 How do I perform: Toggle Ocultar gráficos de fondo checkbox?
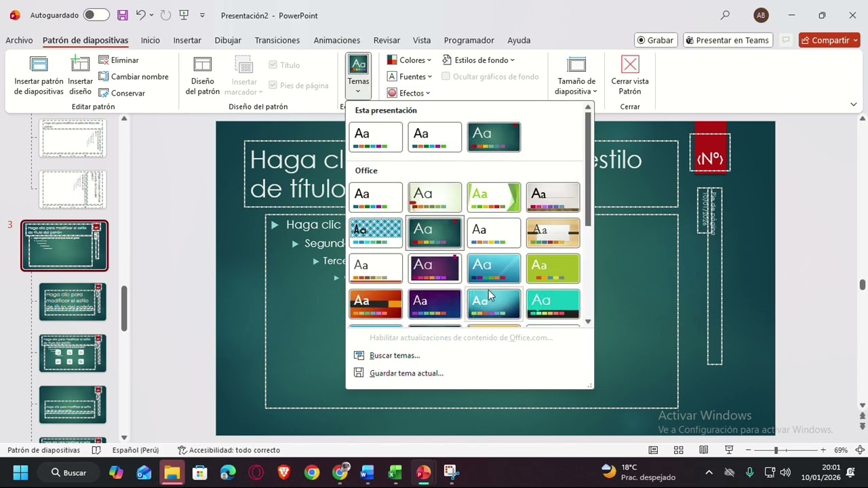coord(446,77)
